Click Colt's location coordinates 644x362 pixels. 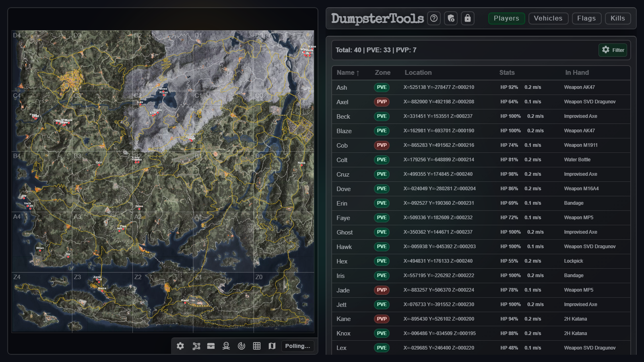[439, 160]
